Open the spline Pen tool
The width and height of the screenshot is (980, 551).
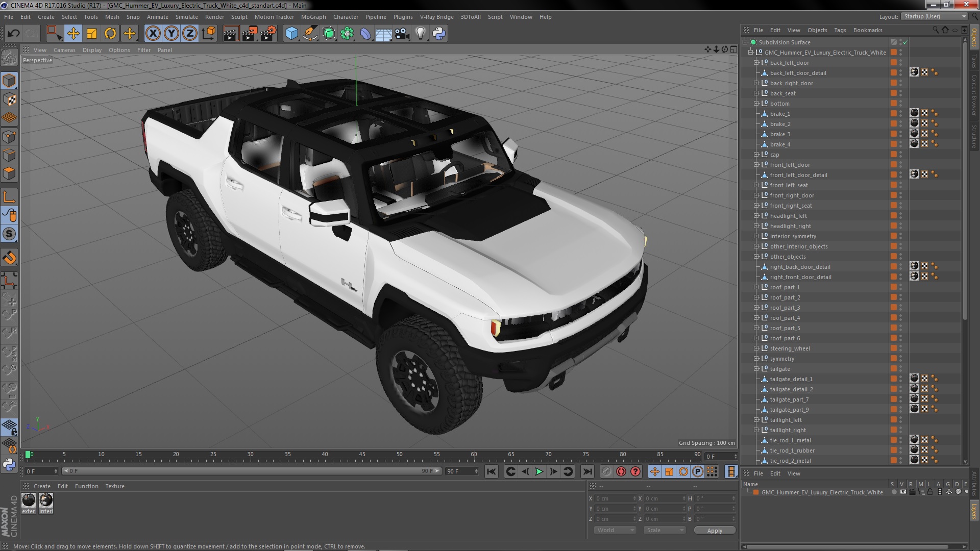[x=310, y=34]
